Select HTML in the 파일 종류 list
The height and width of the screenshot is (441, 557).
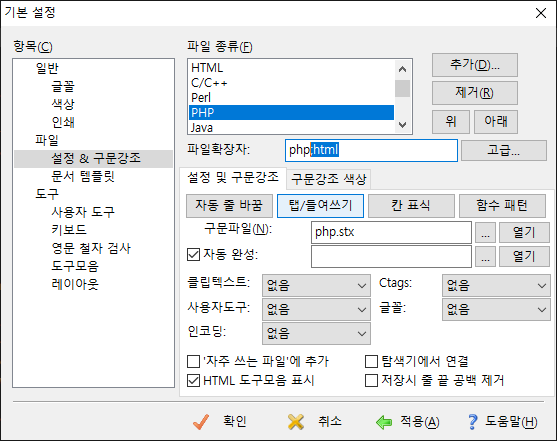(x=291, y=68)
